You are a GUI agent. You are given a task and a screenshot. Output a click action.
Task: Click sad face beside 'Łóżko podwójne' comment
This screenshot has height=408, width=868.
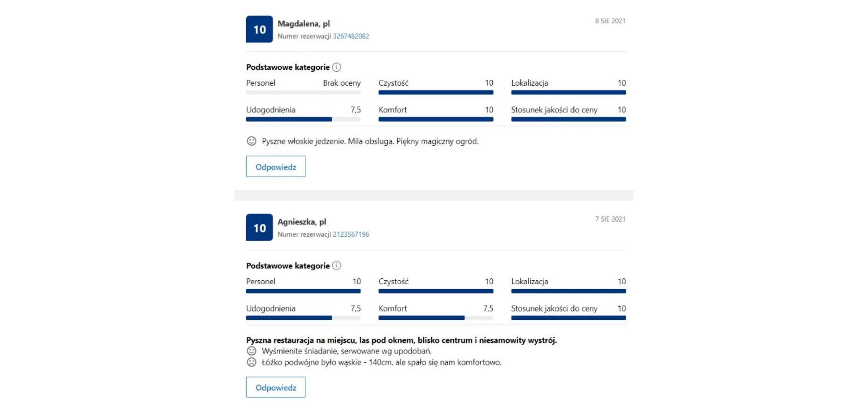click(252, 362)
